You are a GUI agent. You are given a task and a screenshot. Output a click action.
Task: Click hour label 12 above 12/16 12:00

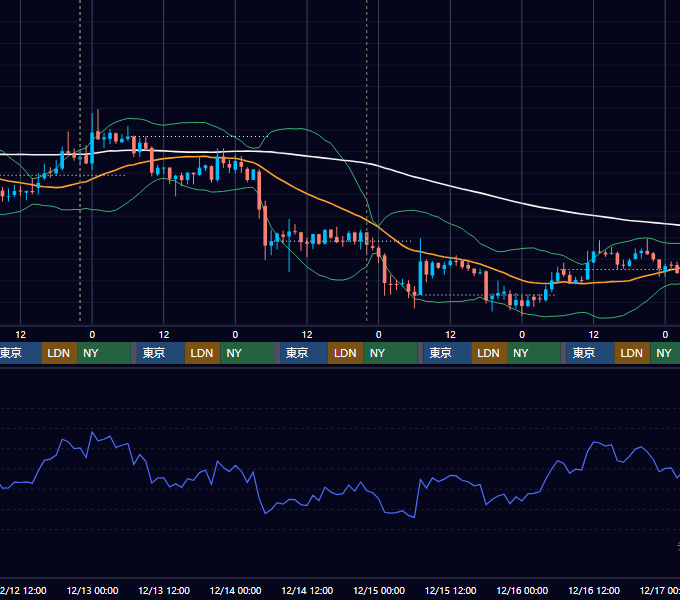(594, 335)
